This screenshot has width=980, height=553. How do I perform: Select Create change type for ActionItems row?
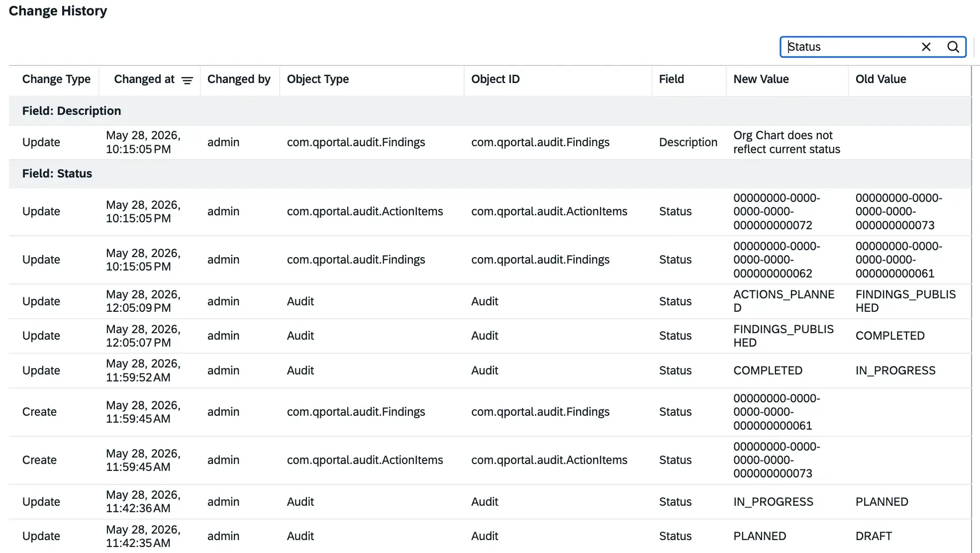click(39, 460)
